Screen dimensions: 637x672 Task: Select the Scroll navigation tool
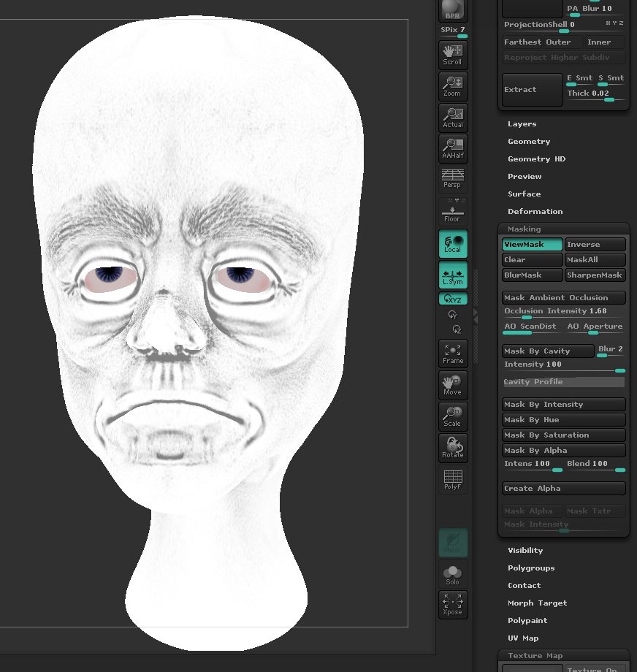click(x=453, y=54)
